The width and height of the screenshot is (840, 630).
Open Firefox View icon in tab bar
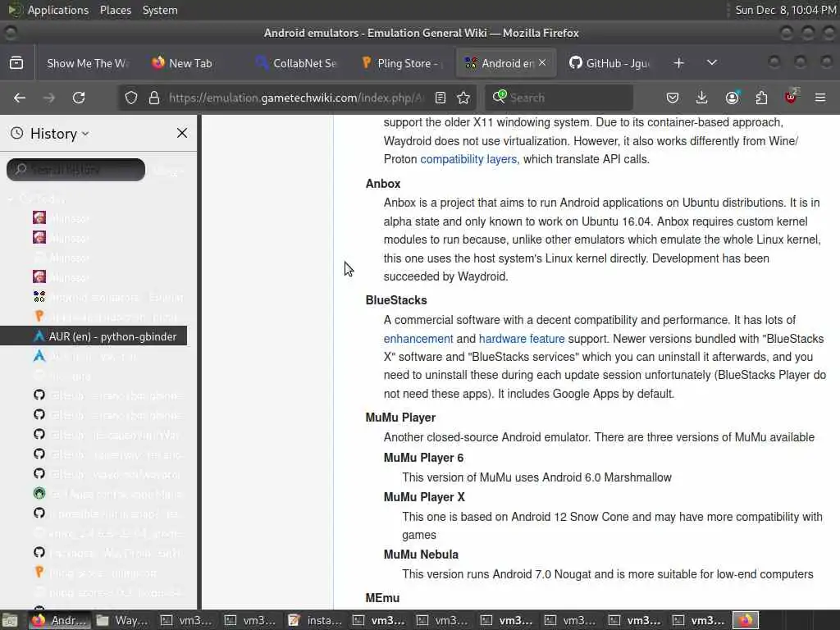[x=16, y=63]
